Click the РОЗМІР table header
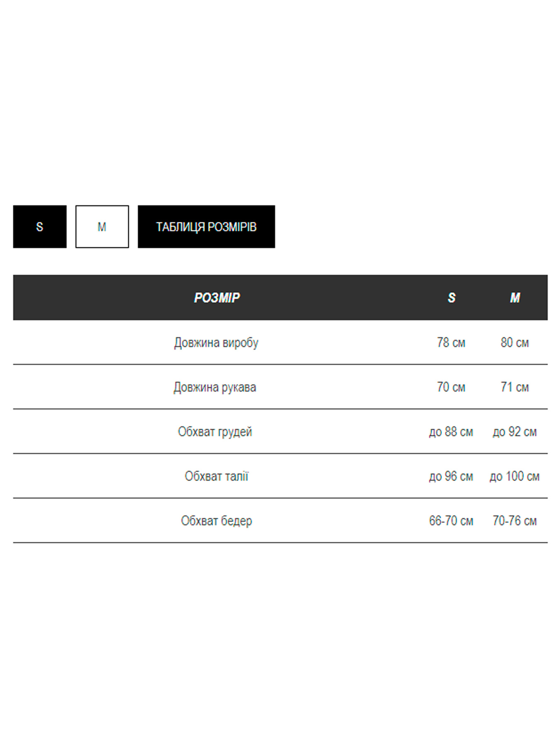Image resolution: width=560 pixels, height=747 pixels. 217,298
